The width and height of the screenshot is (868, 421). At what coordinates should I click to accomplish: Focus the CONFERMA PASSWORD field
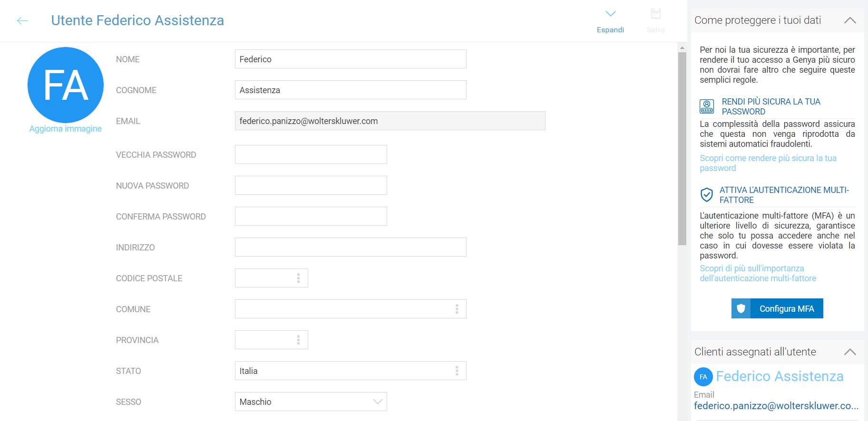(311, 216)
